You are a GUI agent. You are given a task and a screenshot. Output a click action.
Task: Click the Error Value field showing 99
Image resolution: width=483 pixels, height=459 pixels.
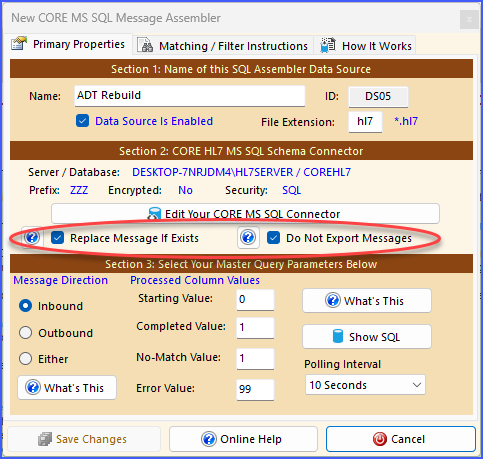(x=255, y=389)
